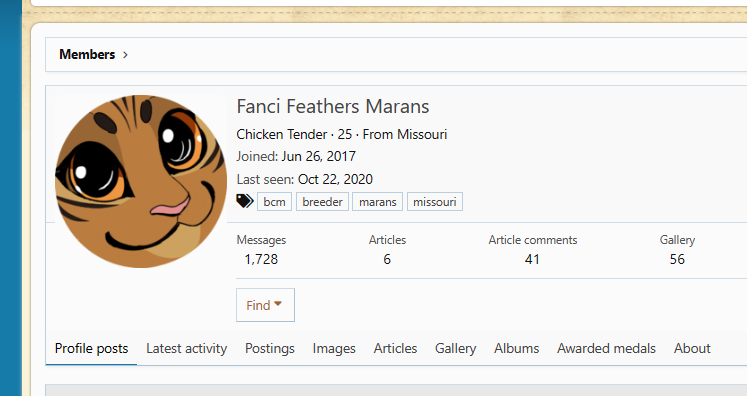Click the Gallery count 56
The height and width of the screenshot is (396, 747).
click(x=677, y=259)
